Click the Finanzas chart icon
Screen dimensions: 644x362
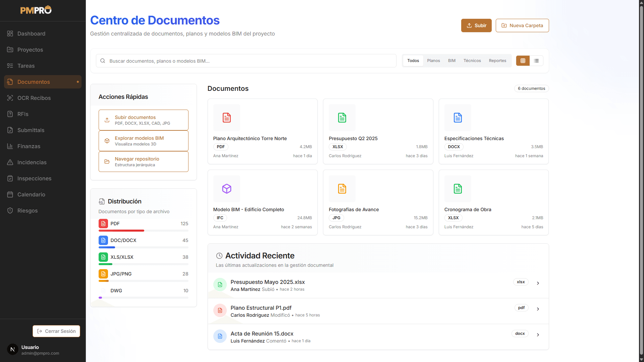(10, 146)
